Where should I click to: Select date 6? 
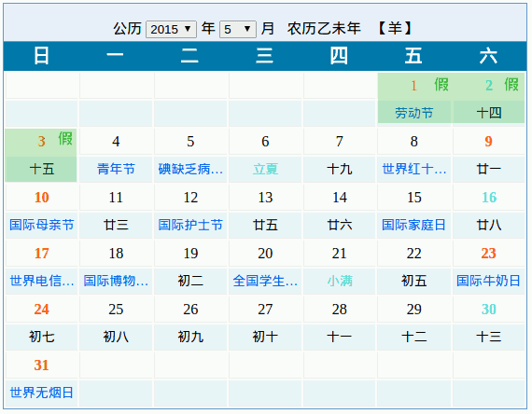pyautogui.click(x=265, y=142)
